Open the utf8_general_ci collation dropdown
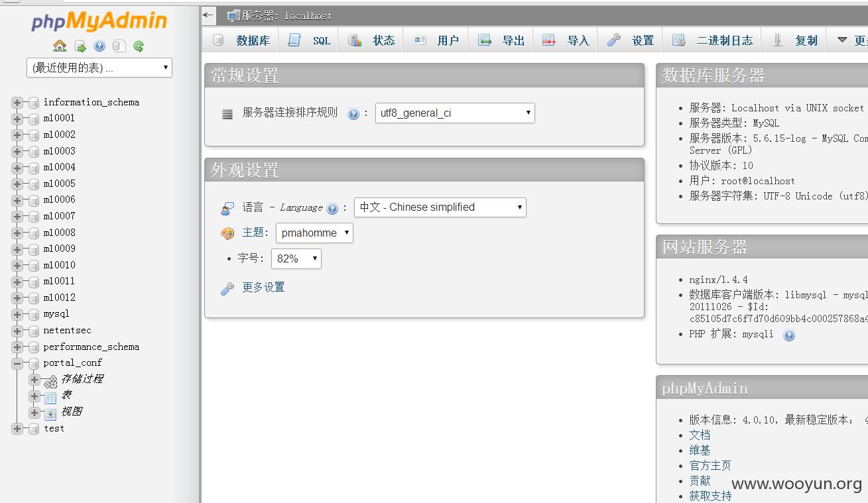 pyautogui.click(x=455, y=113)
